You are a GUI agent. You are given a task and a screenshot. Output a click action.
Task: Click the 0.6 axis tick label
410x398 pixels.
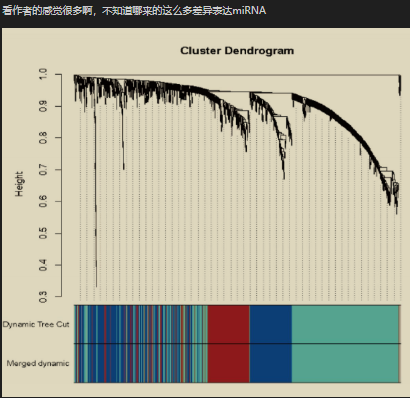point(43,201)
